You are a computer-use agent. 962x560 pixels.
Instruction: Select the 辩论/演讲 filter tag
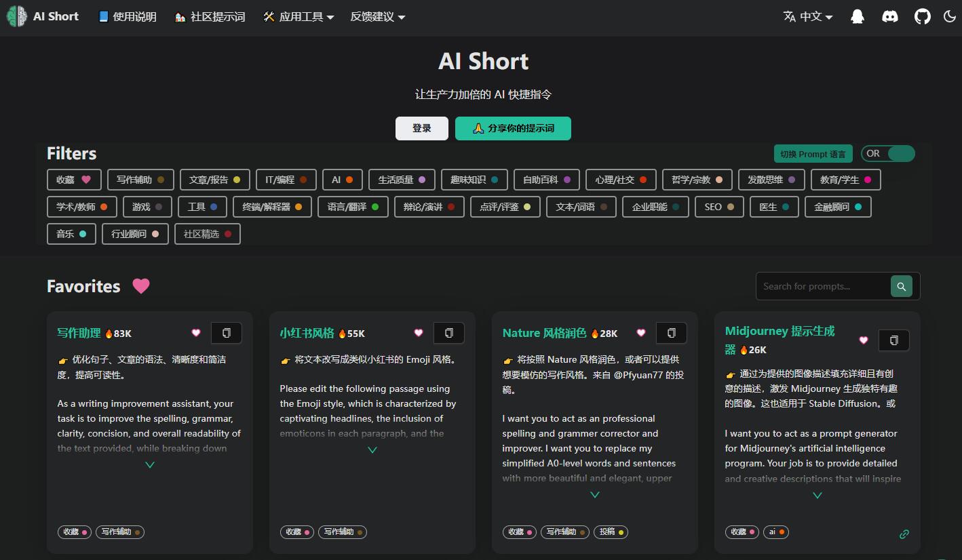[x=429, y=207]
